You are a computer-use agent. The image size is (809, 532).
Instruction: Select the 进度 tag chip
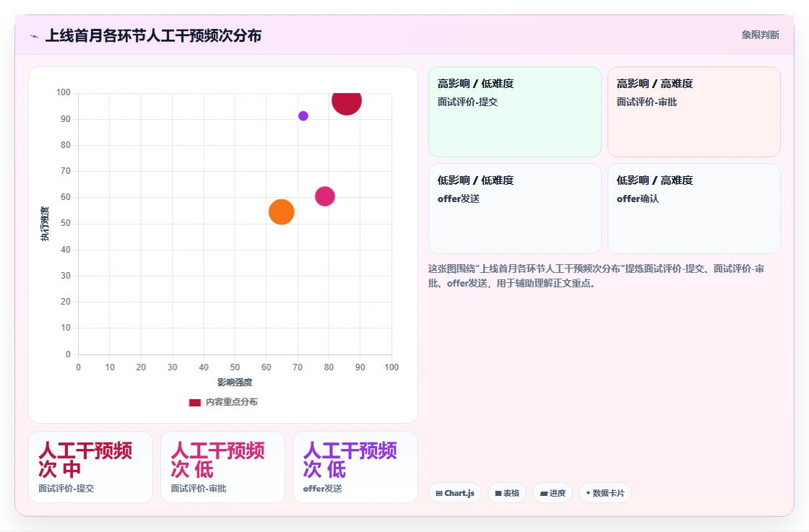(553, 493)
